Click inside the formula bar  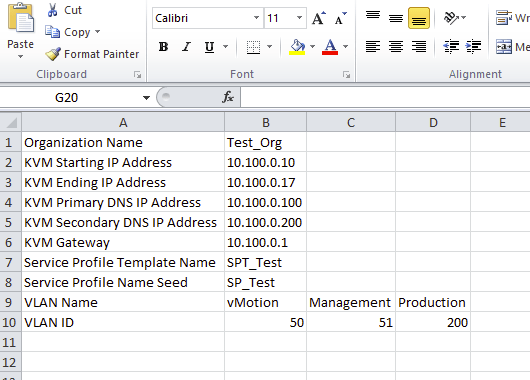385,97
